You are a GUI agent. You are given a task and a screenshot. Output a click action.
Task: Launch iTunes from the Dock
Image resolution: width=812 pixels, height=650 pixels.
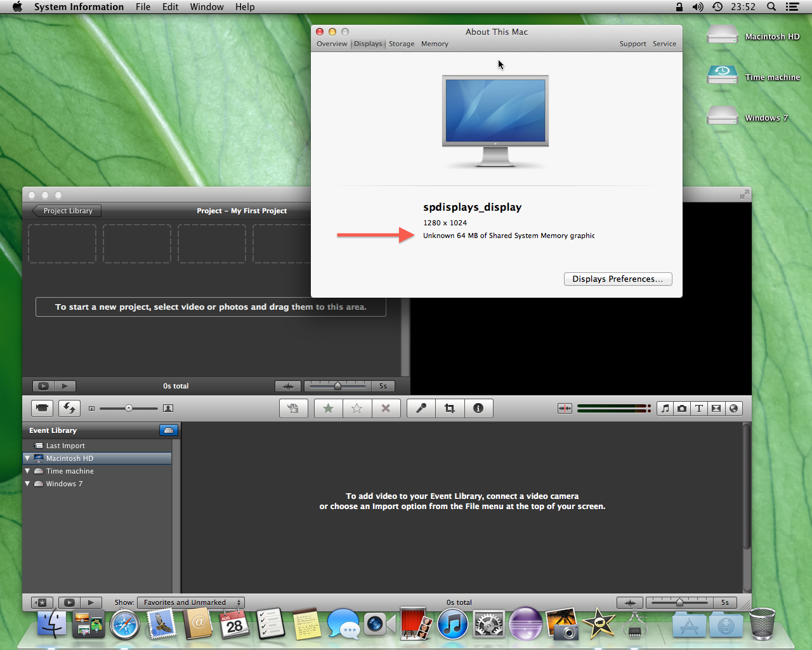point(452,625)
